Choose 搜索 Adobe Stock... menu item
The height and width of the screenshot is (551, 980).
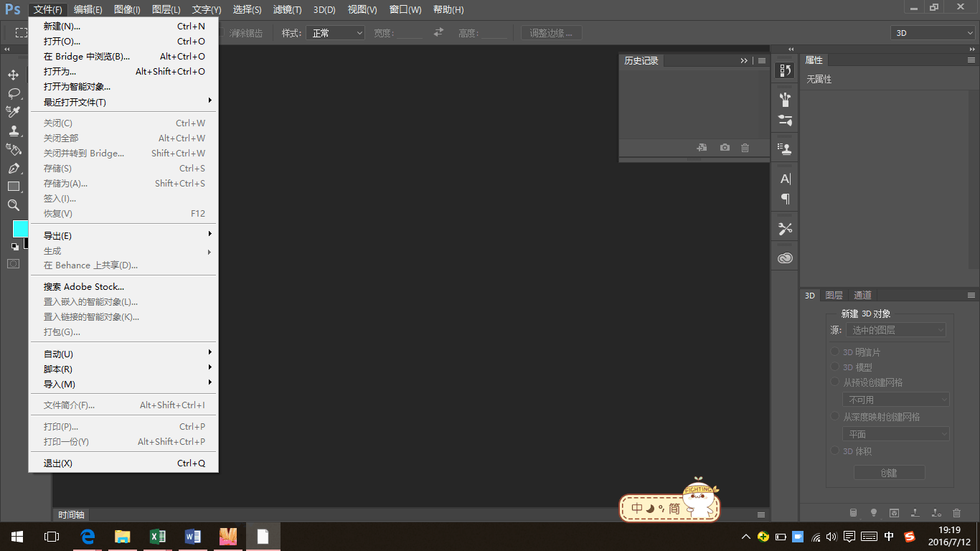click(123, 286)
